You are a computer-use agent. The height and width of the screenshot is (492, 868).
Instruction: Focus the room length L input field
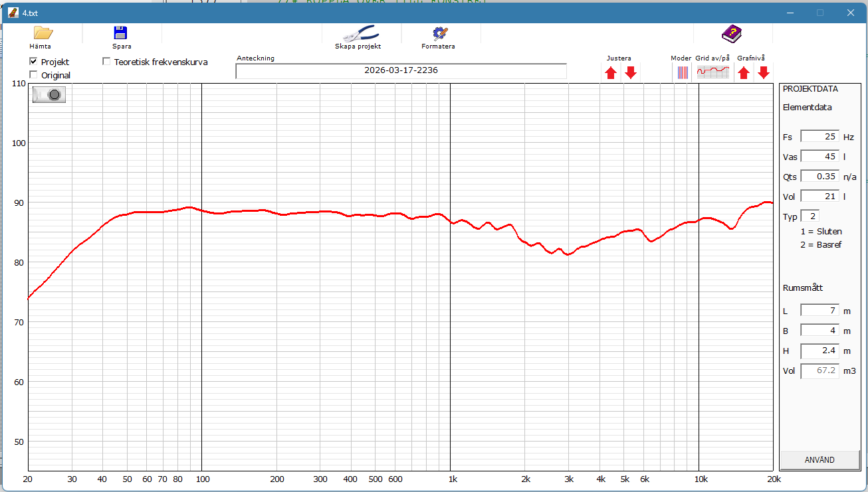point(819,311)
